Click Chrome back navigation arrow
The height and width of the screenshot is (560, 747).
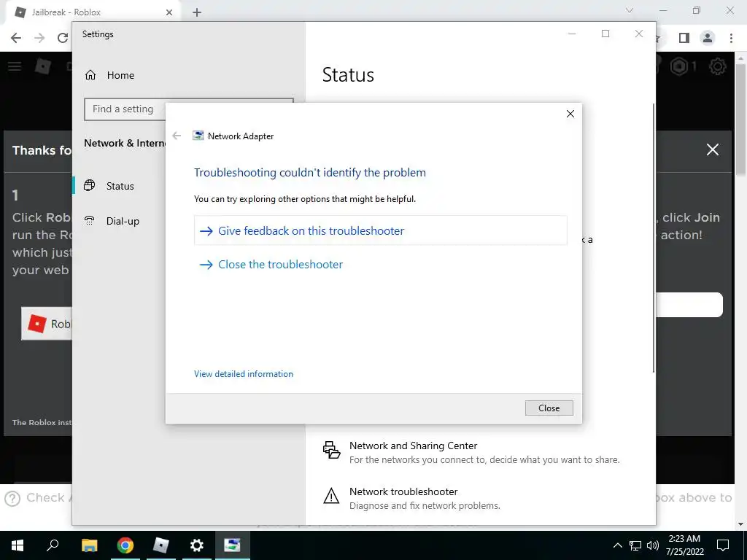click(16, 38)
